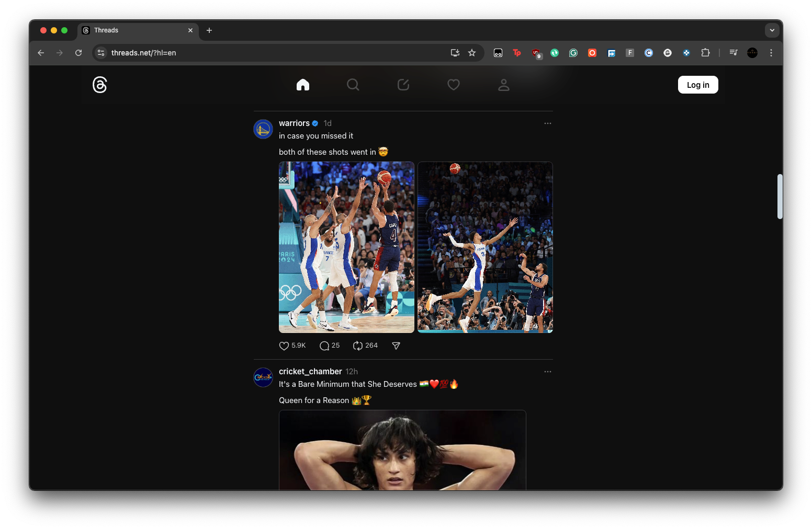The image size is (812, 529).
Task: Click the Threads logo
Action: (x=99, y=85)
